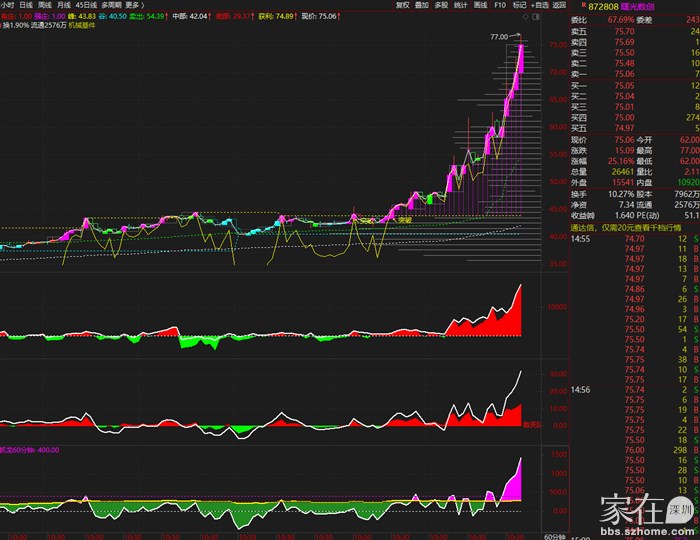Click the 叠加 overlay tool
The height and width of the screenshot is (540, 700).
[423, 5]
